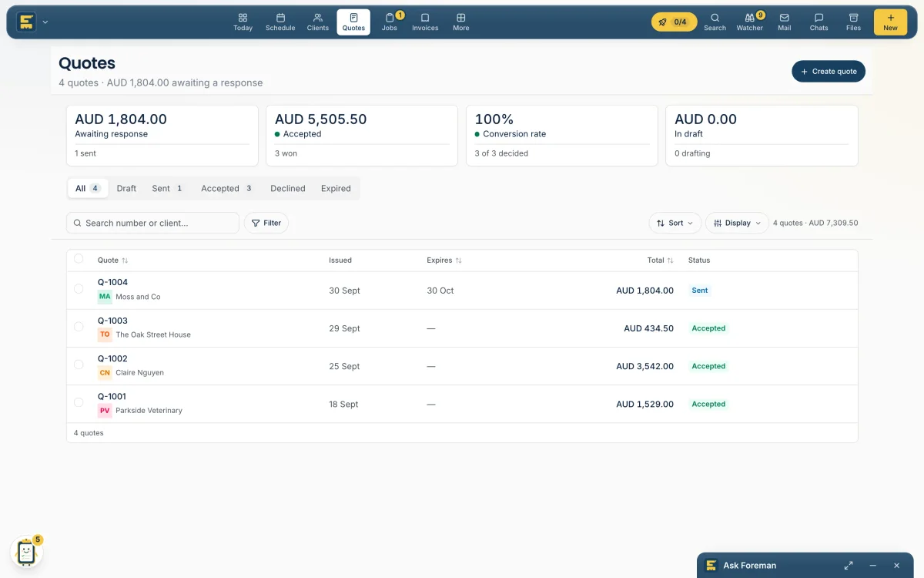
Task: Switch to the Expired tab
Action: pyautogui.click(x=336, y=188)
